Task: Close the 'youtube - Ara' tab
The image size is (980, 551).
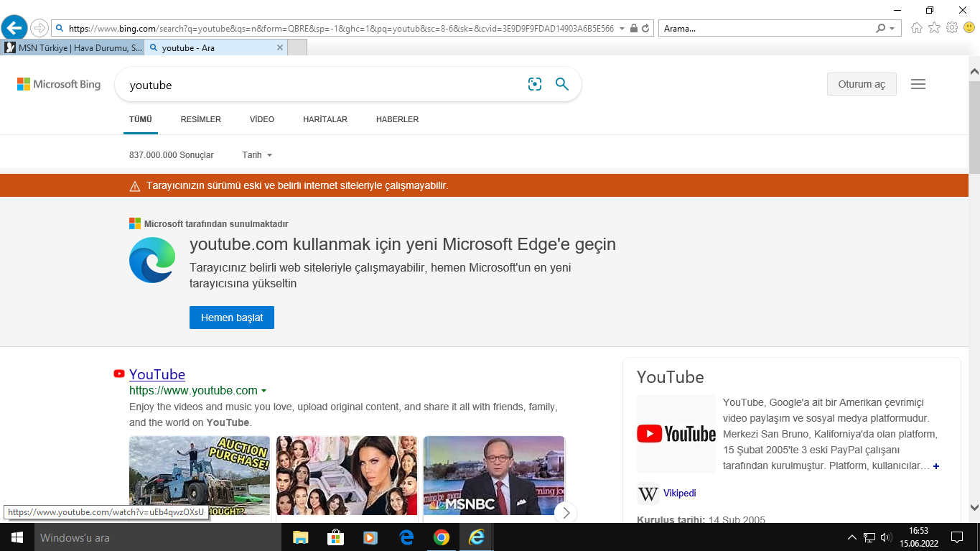Action: (x=280, y=47)
